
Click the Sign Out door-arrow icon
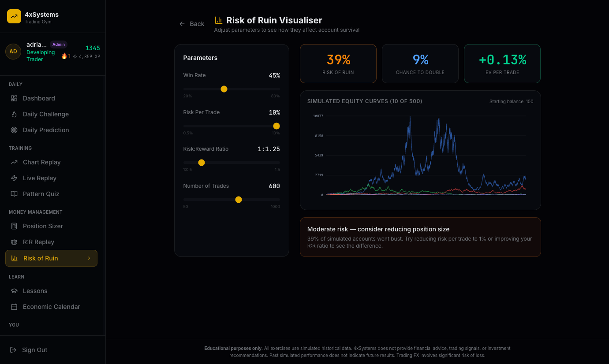click(x=13, y=350)
